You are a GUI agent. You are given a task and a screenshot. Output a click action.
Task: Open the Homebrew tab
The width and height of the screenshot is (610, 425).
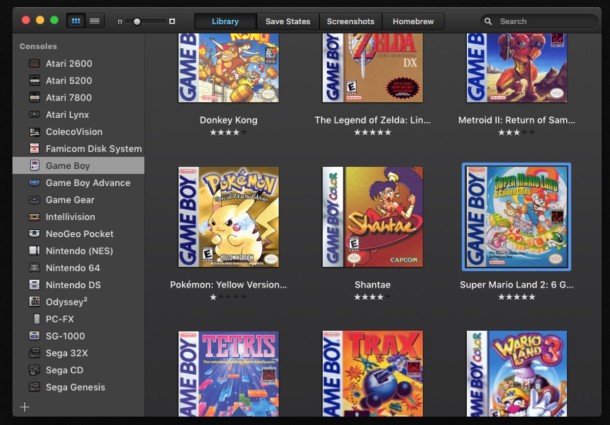click(x=413, y=21)
